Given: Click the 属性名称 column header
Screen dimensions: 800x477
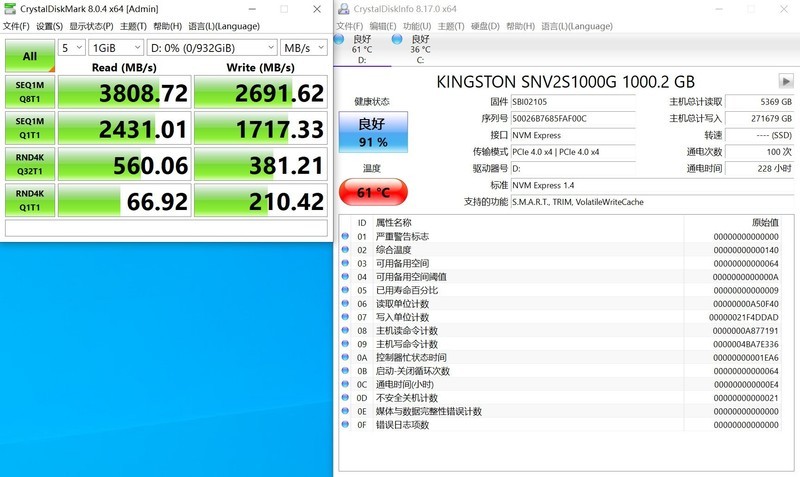Looking at the screenshot, I should tap(529, 222).
